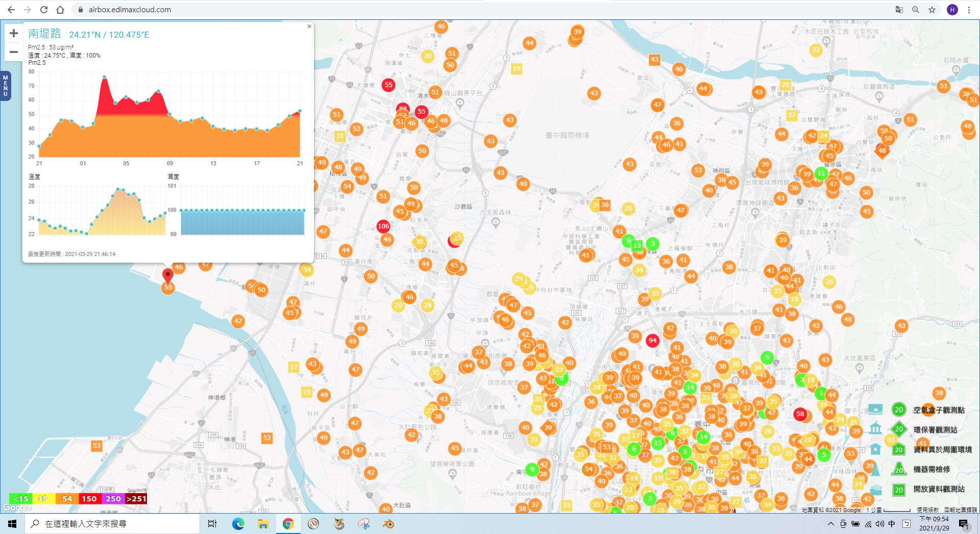Click the purple 250 color scale swatch
The image size is (980, 534).
(113, 499)
